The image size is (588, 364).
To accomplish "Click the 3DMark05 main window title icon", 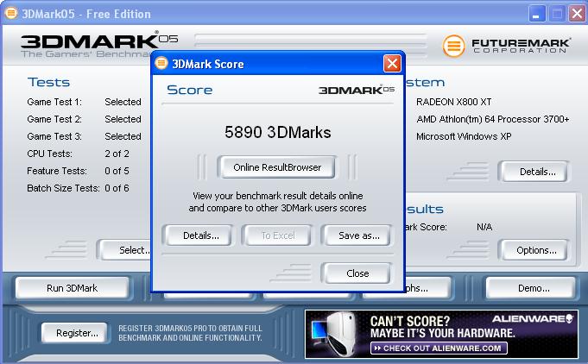I will (x=11, y=14).
